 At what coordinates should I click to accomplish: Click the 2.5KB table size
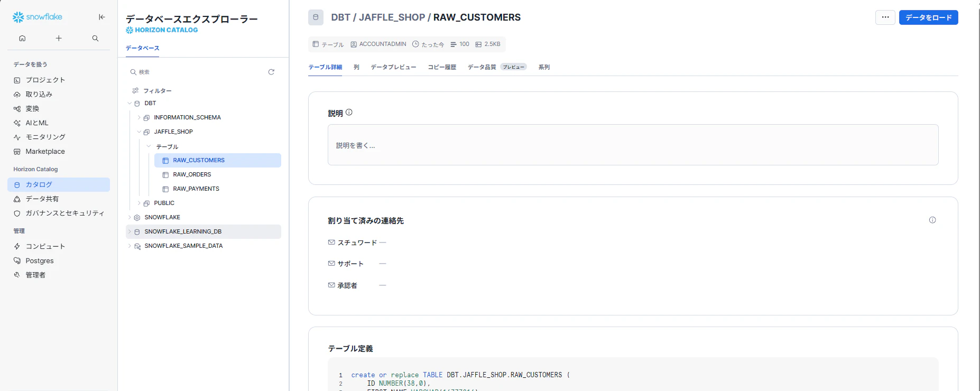coord(488,44)
